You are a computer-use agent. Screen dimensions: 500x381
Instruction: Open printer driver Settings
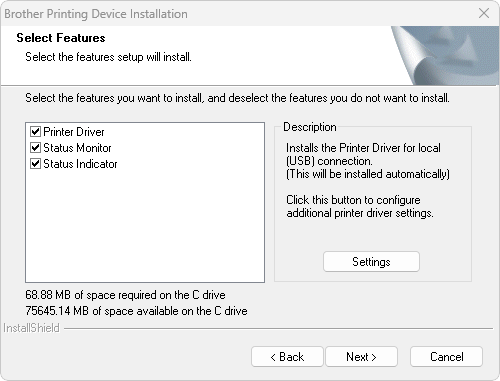pyautogui.click(x=371, y=262)
